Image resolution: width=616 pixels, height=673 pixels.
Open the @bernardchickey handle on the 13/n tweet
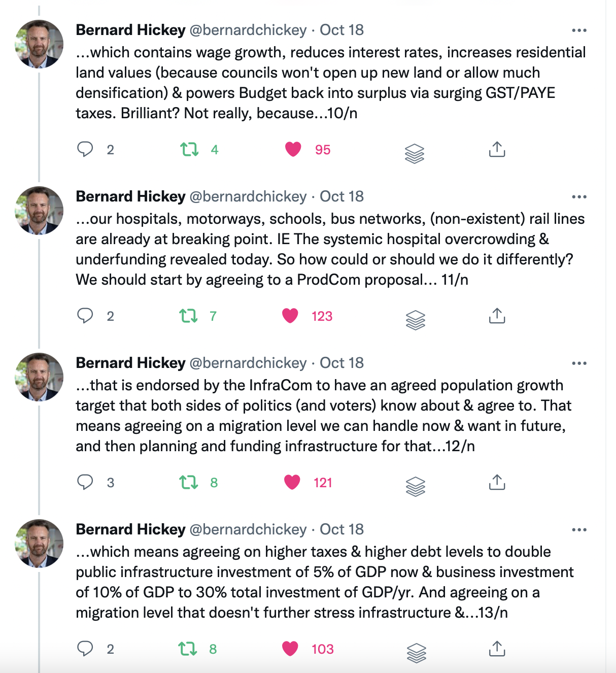click(248, 529)
